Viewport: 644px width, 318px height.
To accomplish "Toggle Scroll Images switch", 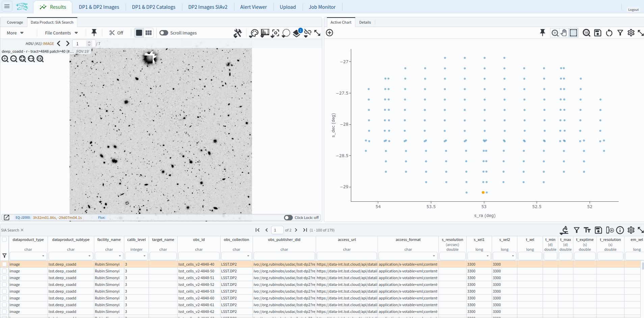I will click(164, 33).
